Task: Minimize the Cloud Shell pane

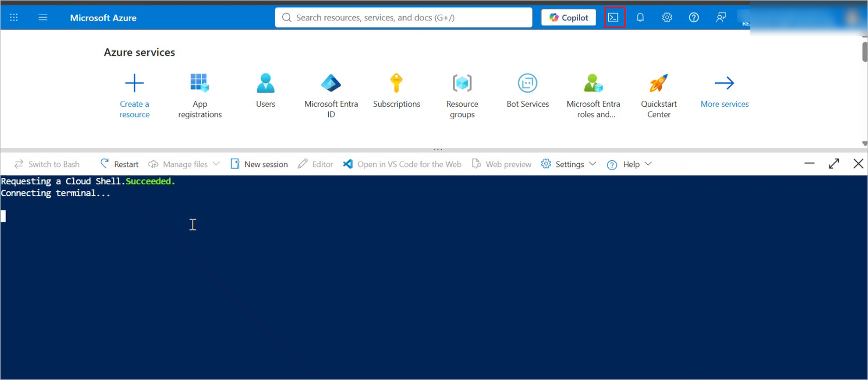Action: [809, 163]
